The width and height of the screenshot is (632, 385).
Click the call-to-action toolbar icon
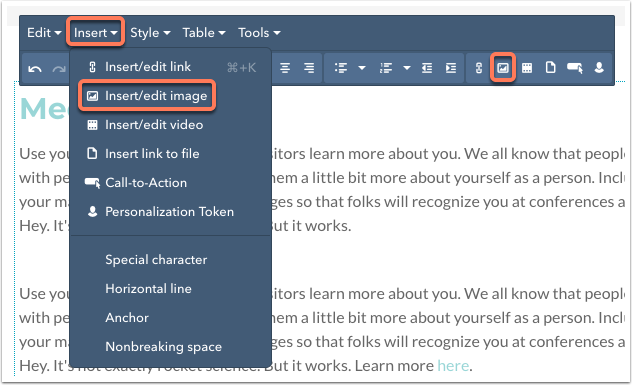575,68
